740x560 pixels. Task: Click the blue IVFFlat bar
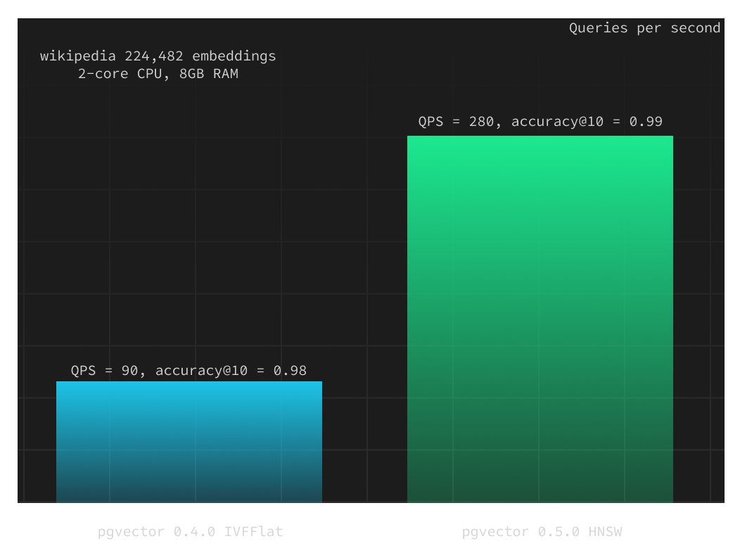[189, 442]
